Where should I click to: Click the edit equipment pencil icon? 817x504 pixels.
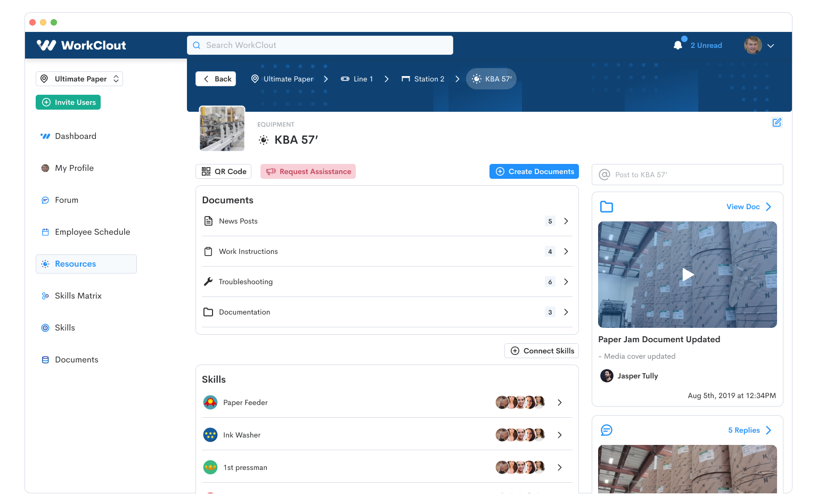(x=777, y=122)
